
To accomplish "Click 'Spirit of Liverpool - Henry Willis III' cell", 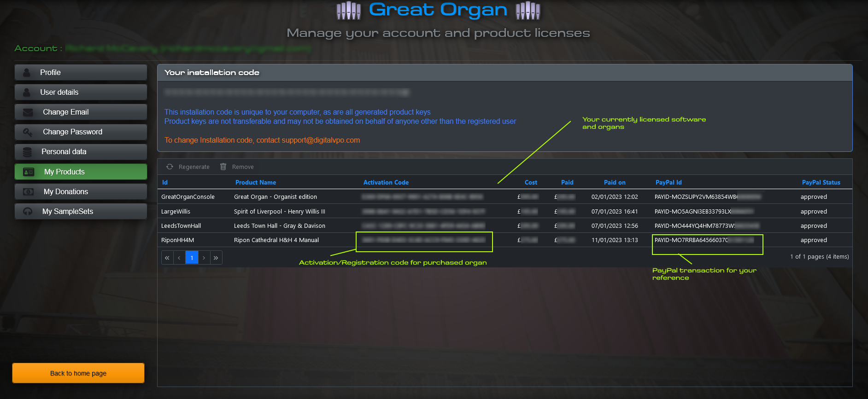I will [280, 211].
